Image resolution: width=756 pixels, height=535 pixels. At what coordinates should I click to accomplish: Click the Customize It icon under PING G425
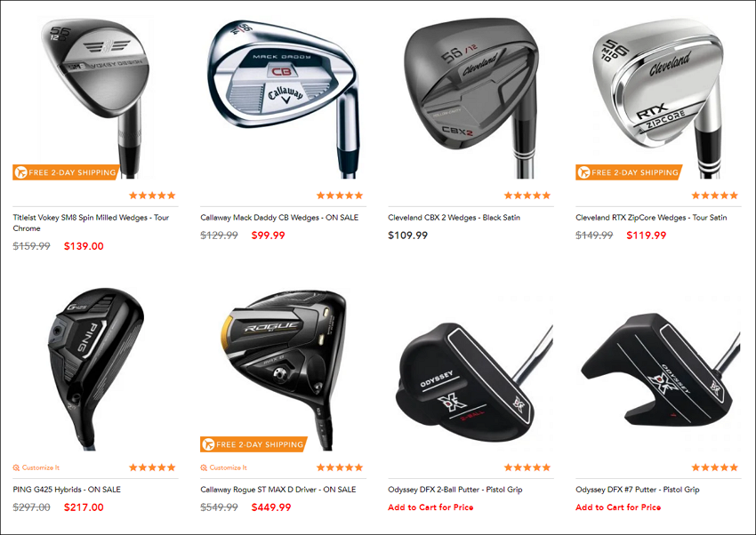click(16, 467)
